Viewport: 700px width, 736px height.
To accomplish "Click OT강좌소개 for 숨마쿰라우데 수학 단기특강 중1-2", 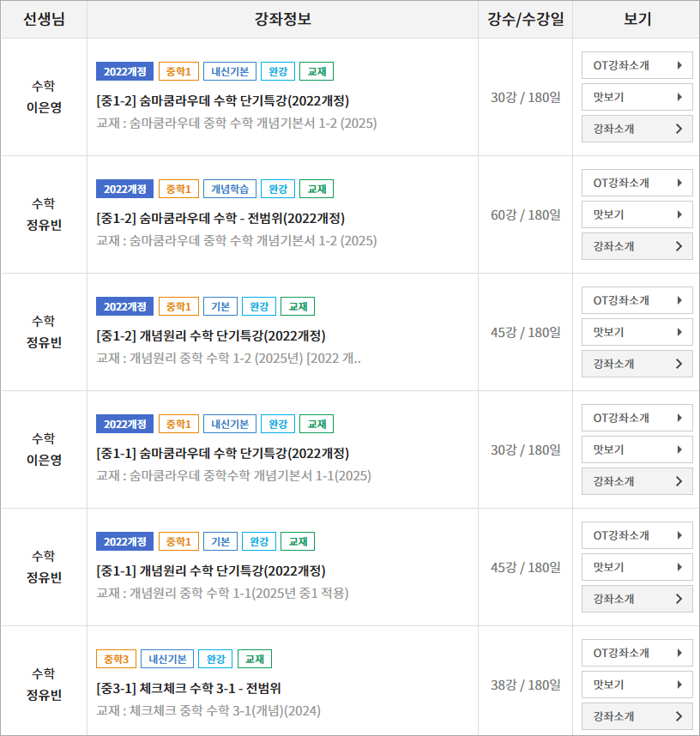I will coord(637,65).
